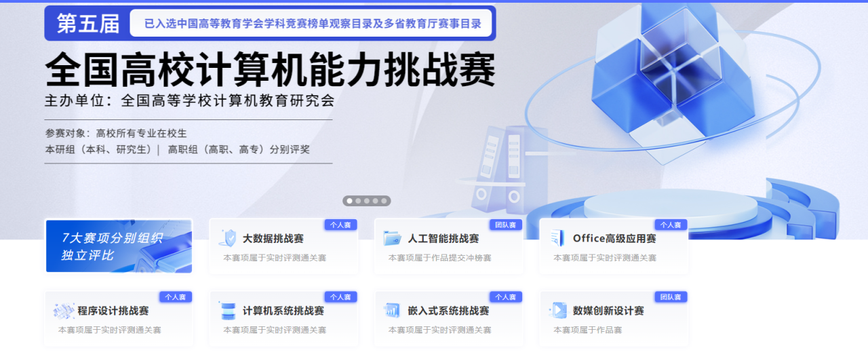Click the 第五届 badge in the banner

pyautogui.click(x=87, y=24)
